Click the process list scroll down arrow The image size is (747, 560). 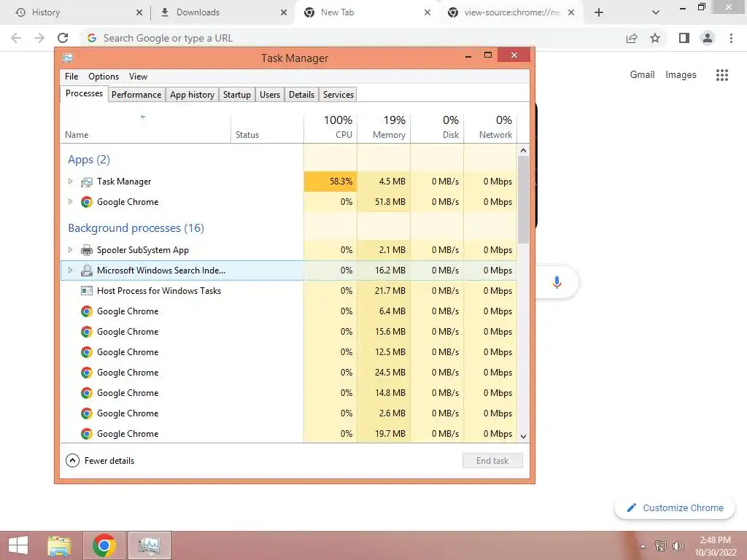(x=523, y=436)
